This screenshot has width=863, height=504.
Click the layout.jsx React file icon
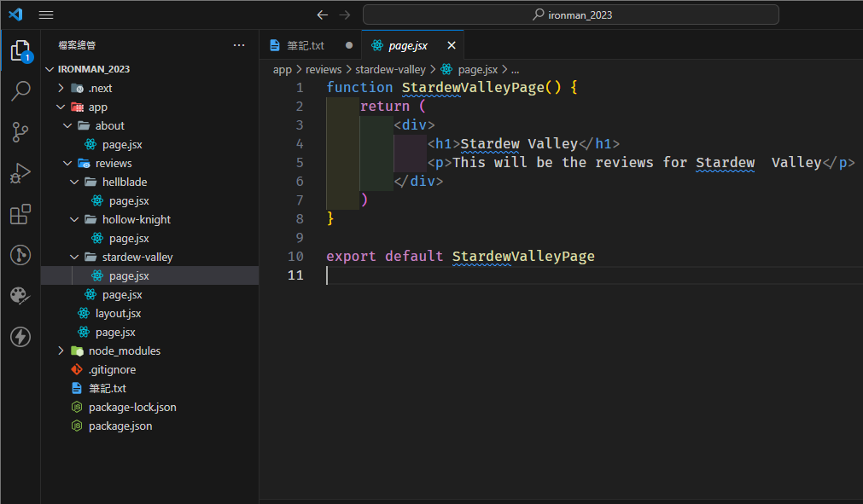84,313
